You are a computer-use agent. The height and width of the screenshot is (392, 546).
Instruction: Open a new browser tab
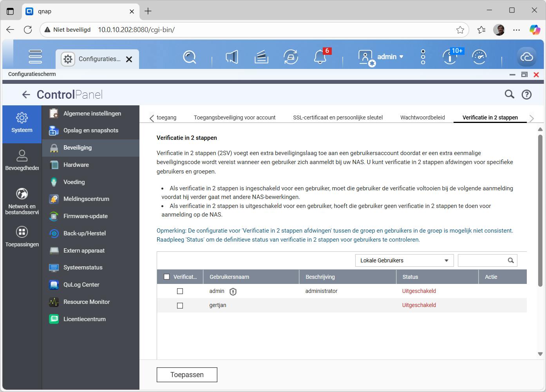148,11
